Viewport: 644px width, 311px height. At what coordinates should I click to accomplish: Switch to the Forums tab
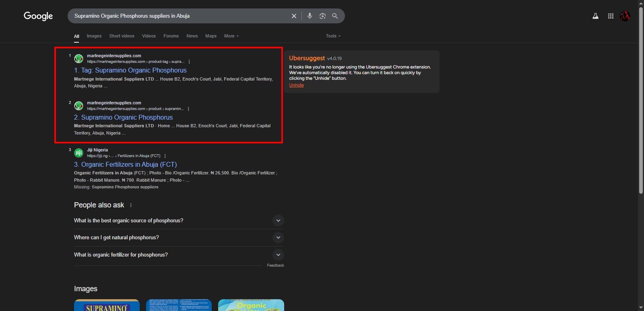click(x=171, y=36)
